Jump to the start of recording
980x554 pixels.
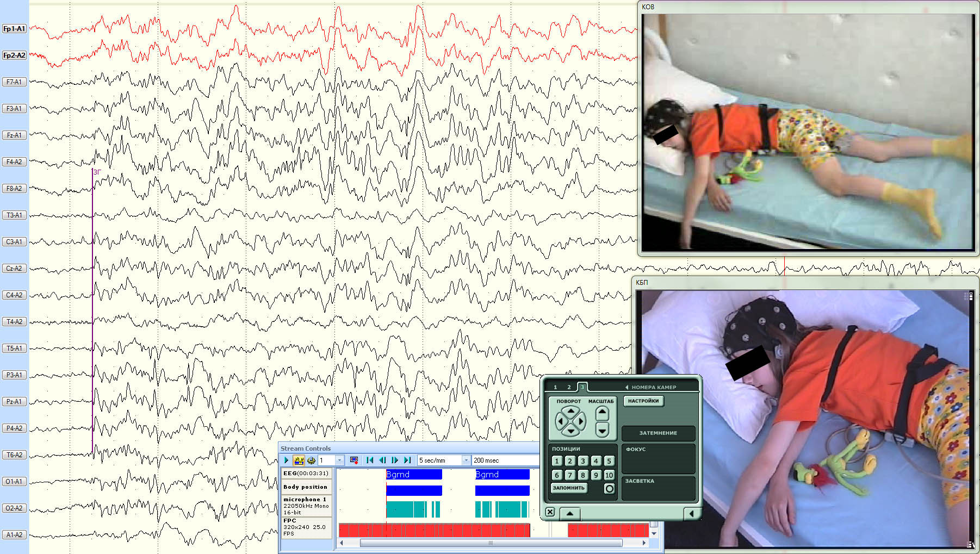(370, 460)
